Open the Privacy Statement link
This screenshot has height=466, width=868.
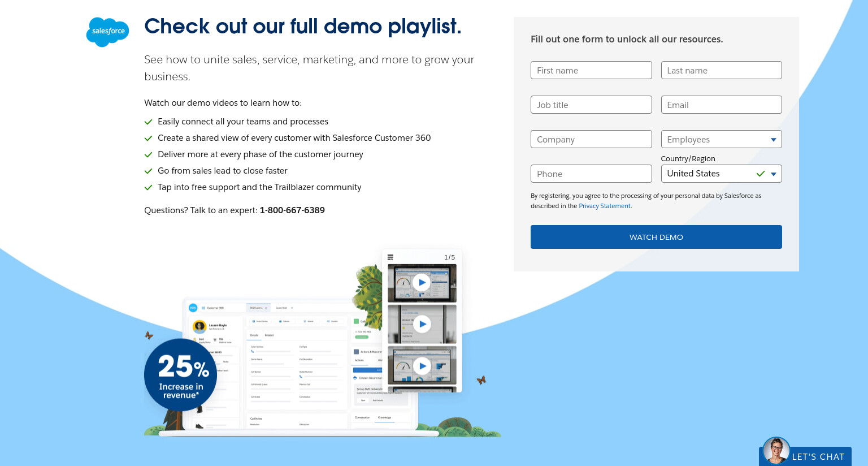604,206
